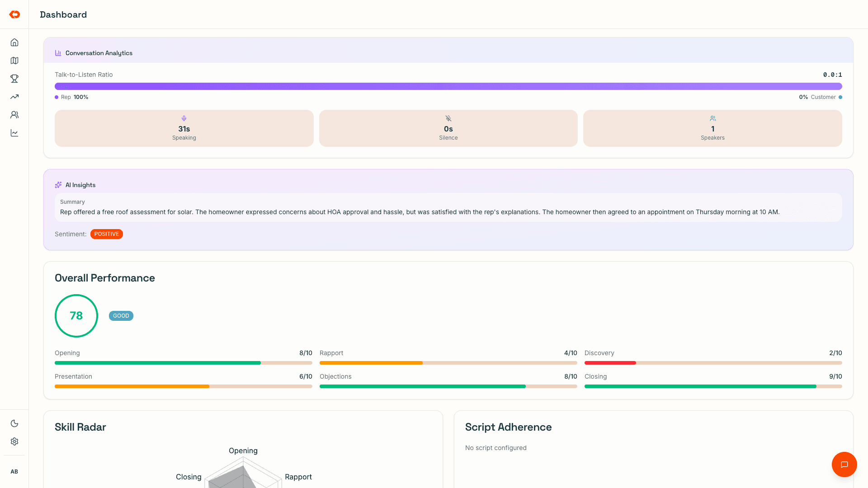Click the AI Insights sparkle icon
The width and height of the screenshot is (868, 488).
[x=58, y=185]
